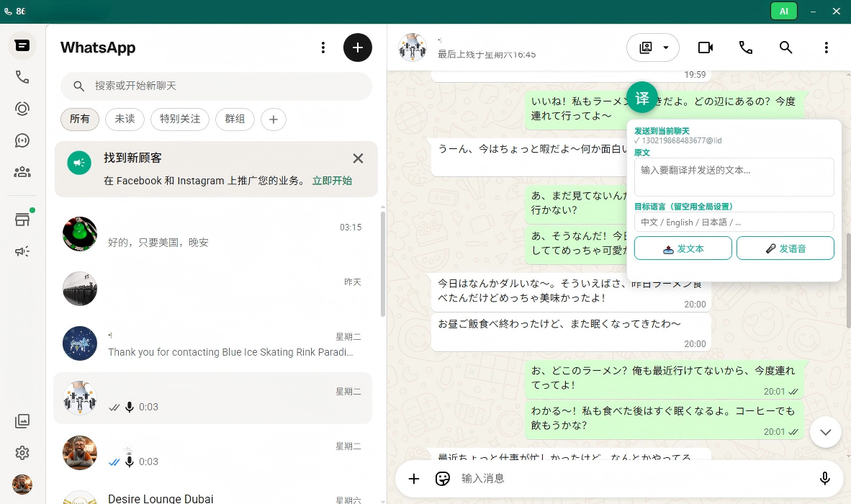The height and width of the screenshot is (504, 851).
Task: Focus the 原文 translation text box
Action: 734,177
